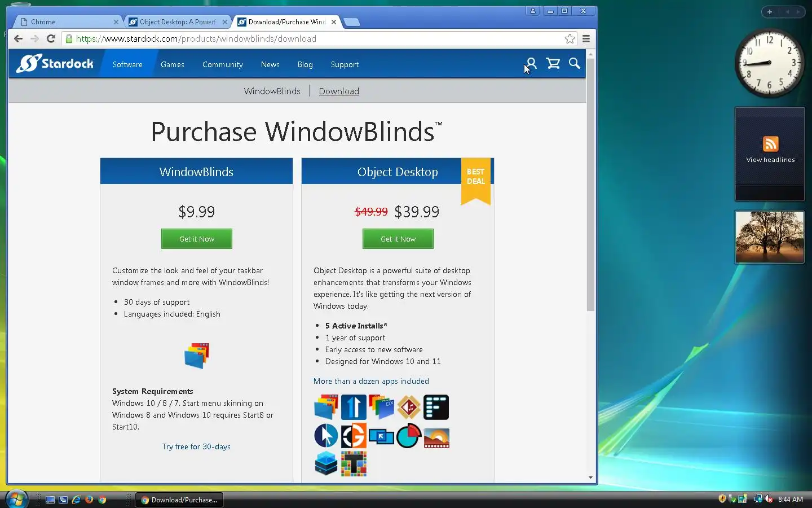This screenshot has height=508, width=812.
Task: Open the Support nav item
Action: (x=345, y=64)
